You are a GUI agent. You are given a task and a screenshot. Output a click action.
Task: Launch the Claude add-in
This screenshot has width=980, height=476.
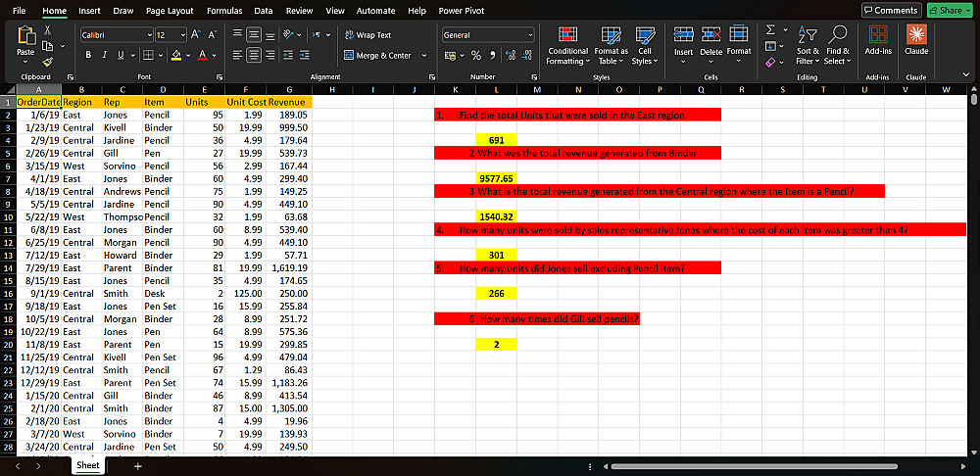point(916,40)
